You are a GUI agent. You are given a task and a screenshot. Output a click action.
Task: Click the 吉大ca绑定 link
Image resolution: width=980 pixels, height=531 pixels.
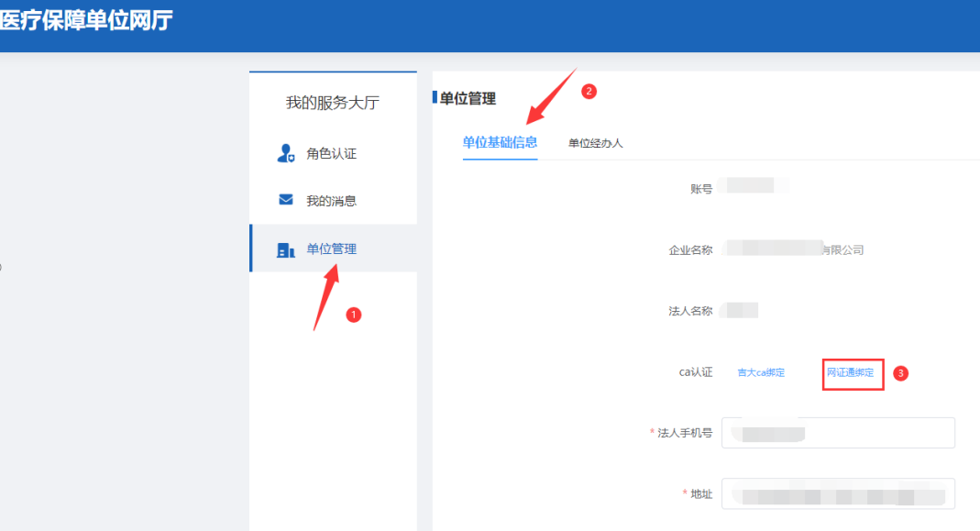761,373
